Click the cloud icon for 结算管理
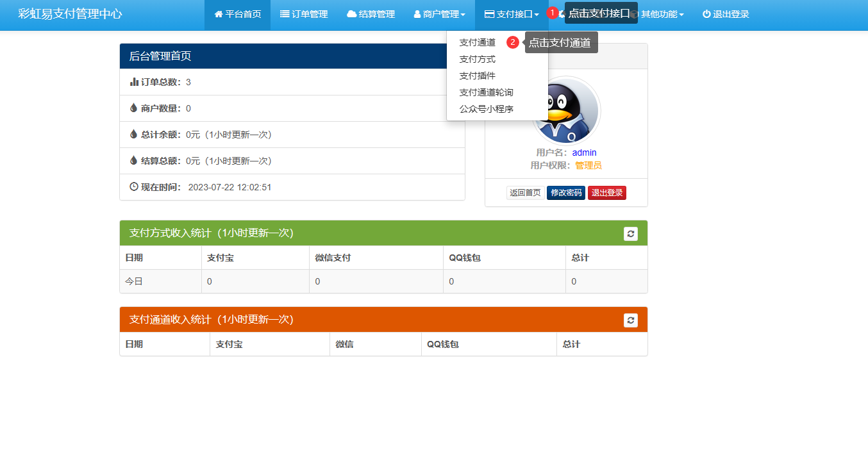Viewport: 868px width, 462px height. 351,14
